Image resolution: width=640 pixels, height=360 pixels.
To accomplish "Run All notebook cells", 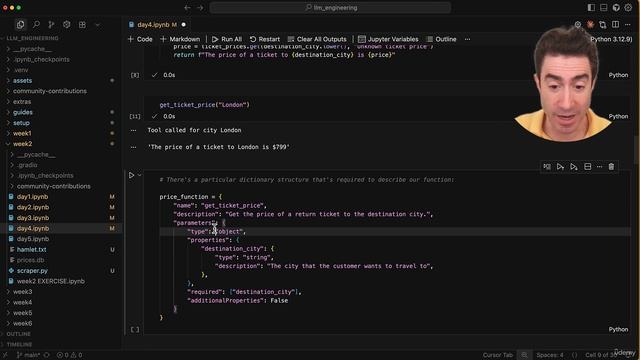I will (227, 39).
